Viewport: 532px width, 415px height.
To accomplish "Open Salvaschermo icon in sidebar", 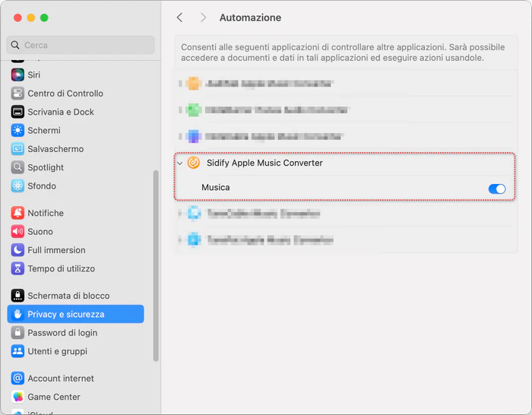I will (x=17, y=149).
